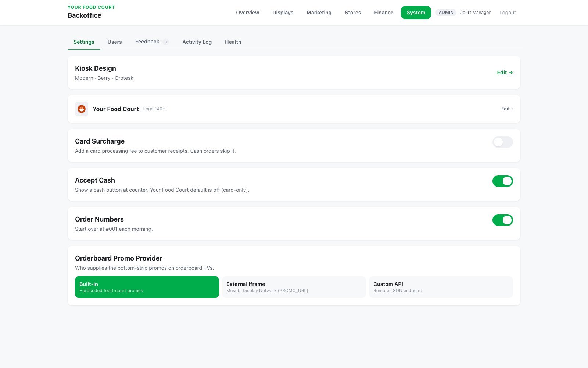Select the Settings tab

click(84, 42)
